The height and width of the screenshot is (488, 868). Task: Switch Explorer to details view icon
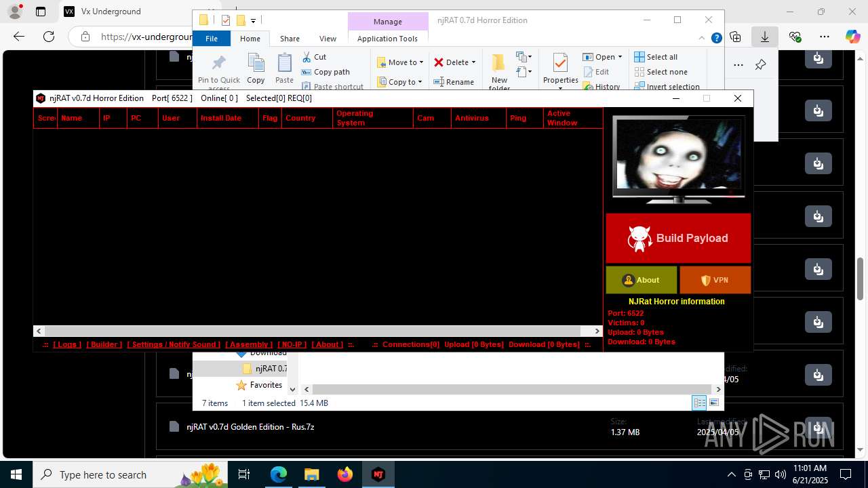click(x=699, y=403)
